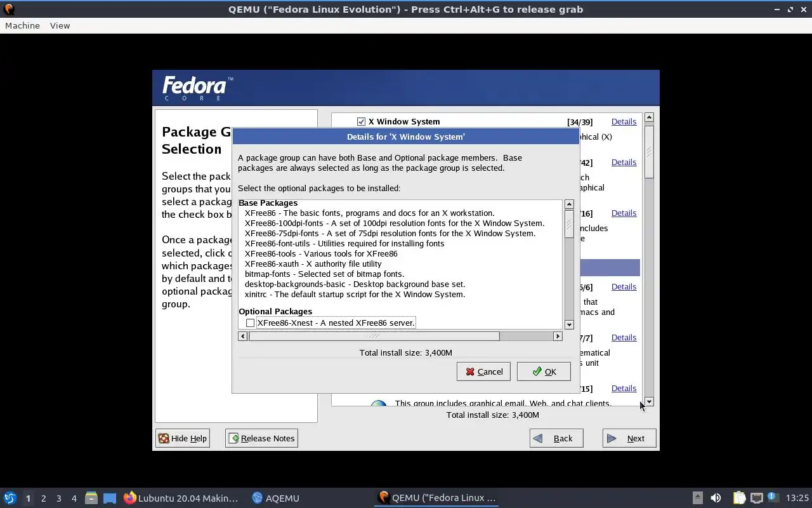Viewport: 812px width, 508px height.
Task: Click the Hide Help button
Action: coord(183,438)
